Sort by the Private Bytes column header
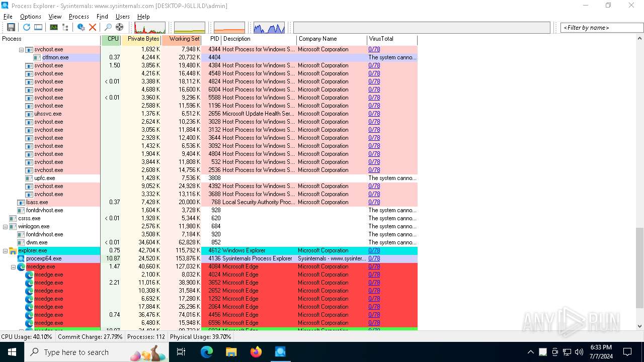This screenshot has height=362, width=644. 141,39
